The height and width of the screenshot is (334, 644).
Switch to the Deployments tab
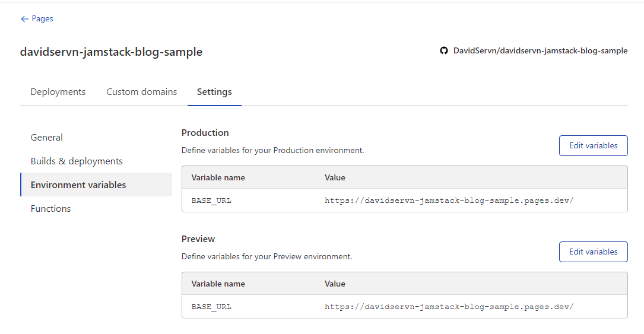(x=58, y=92)
